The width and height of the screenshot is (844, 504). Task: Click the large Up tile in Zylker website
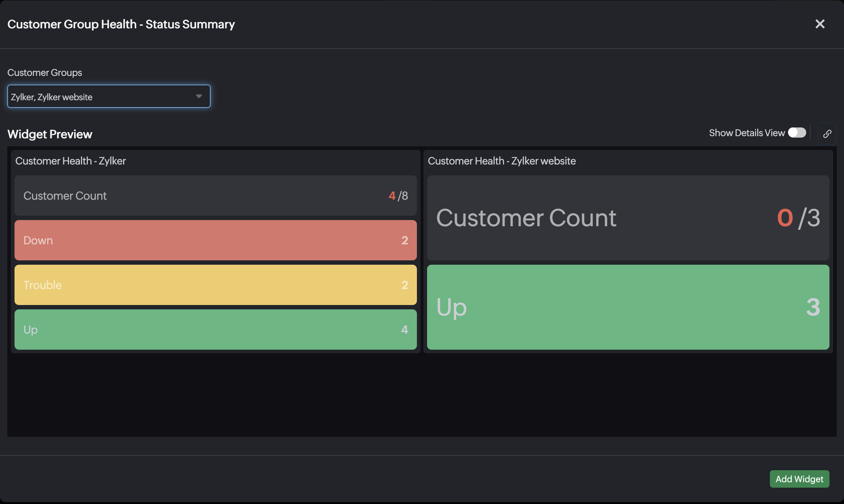tap(628, 307)
